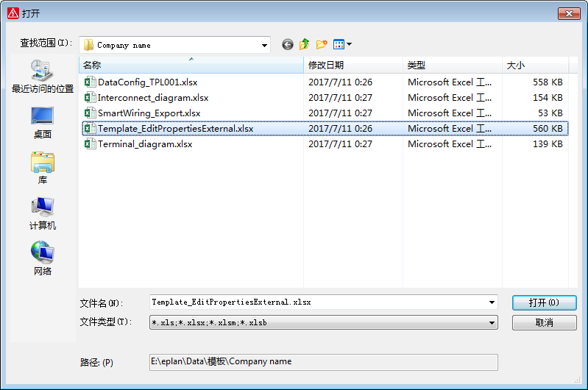Go to Desktop (桌面) location

[42, 122]
